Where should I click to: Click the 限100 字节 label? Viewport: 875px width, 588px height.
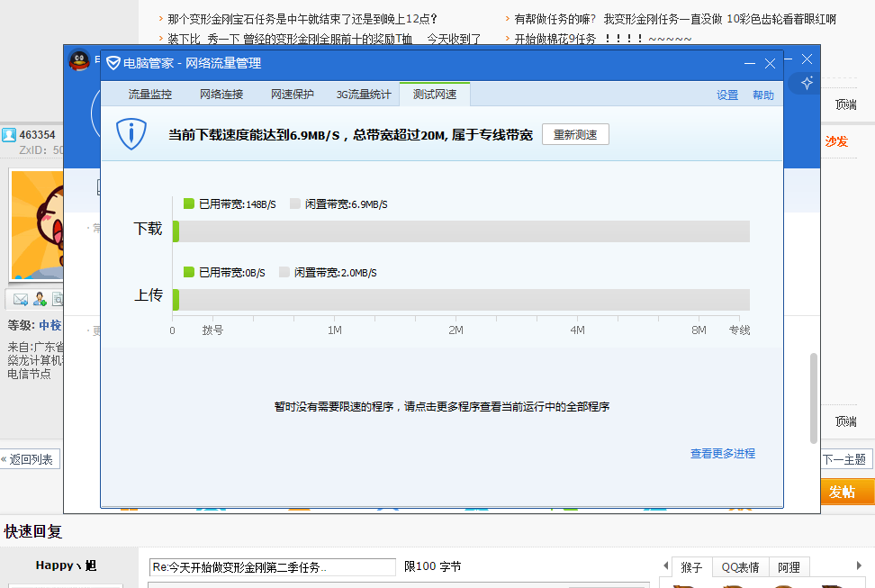click(x=432, y=566)
